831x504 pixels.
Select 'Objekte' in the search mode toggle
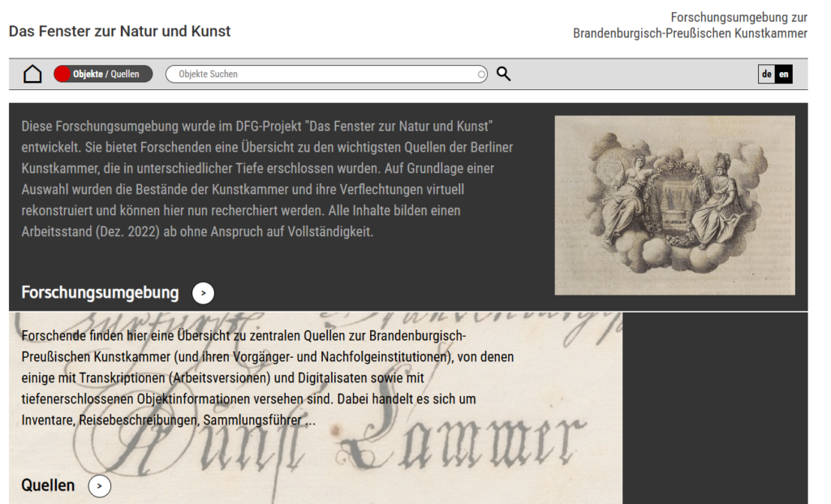(x=88, y=74)
